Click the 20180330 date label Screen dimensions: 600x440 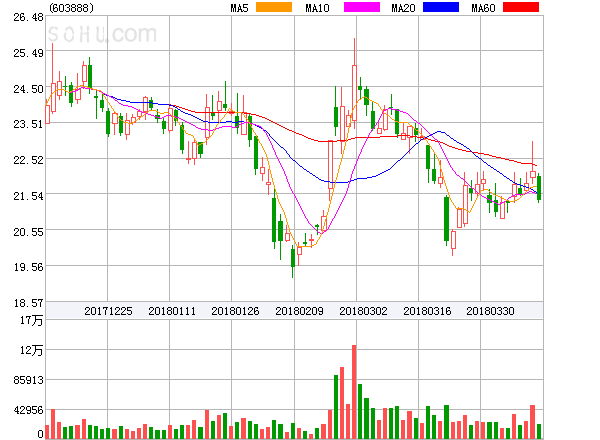click(490, 311)
